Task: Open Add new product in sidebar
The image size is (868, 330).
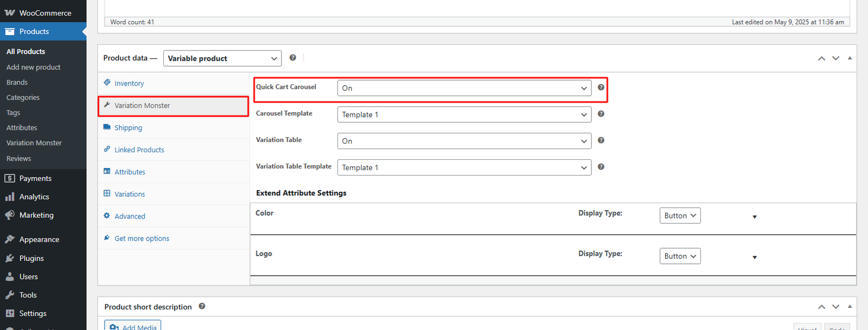Action: 34,67
